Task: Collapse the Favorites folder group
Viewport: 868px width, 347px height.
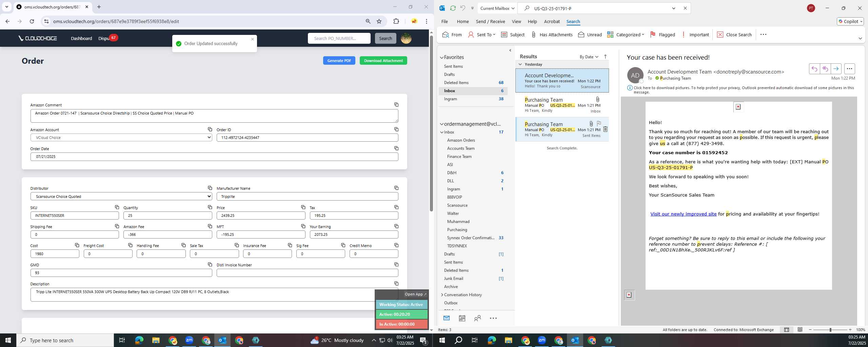Action: coord(442,57)
